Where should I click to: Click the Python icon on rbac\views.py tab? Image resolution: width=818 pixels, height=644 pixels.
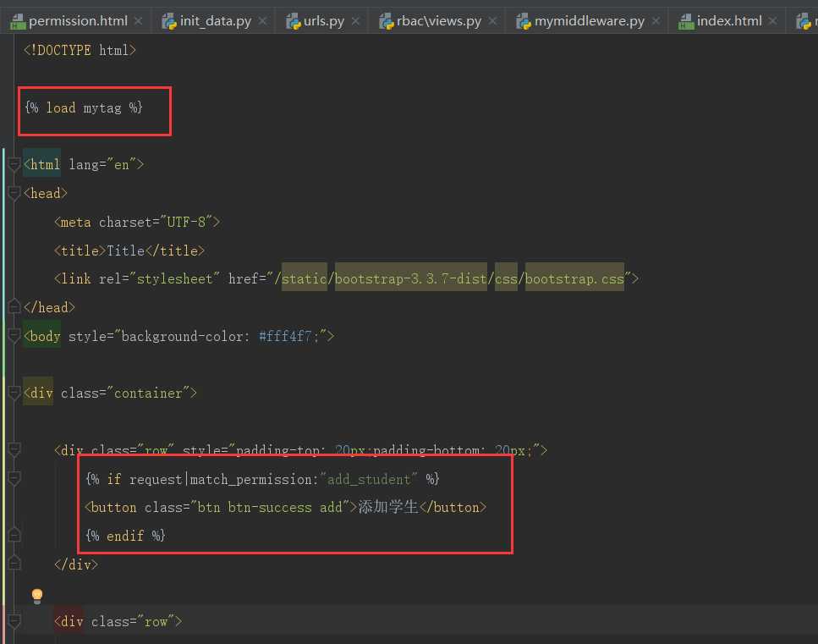(x=386, y=21)
